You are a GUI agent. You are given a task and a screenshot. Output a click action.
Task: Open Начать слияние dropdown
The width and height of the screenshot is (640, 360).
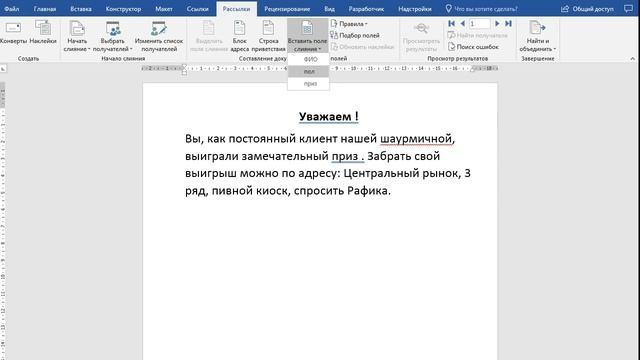tap(77, 37)
